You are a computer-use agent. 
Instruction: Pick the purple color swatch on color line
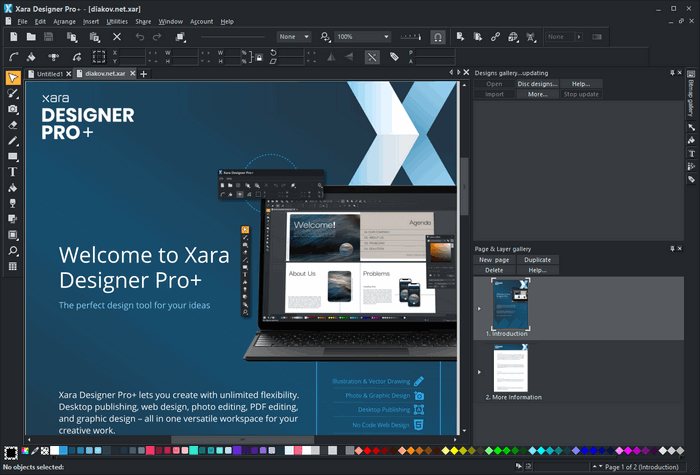[x=237, y=450]
